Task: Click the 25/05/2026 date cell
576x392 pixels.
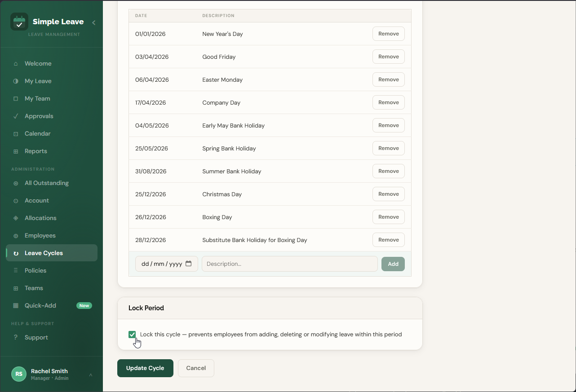Action: click(151, 149)
